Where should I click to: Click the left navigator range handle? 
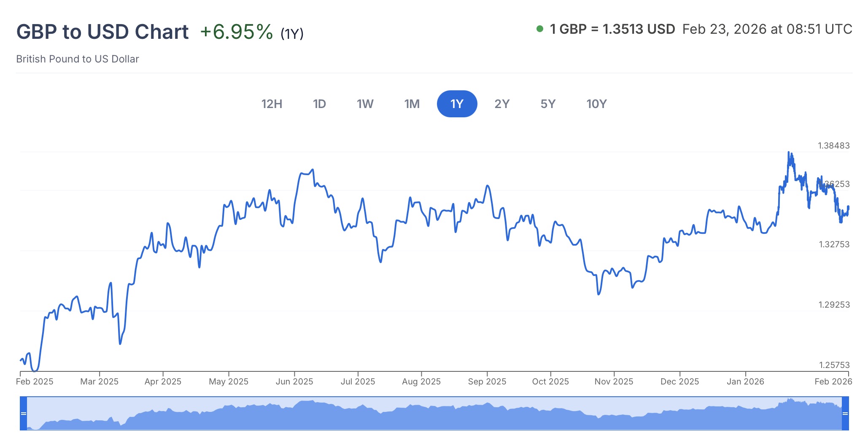[24, 414]
